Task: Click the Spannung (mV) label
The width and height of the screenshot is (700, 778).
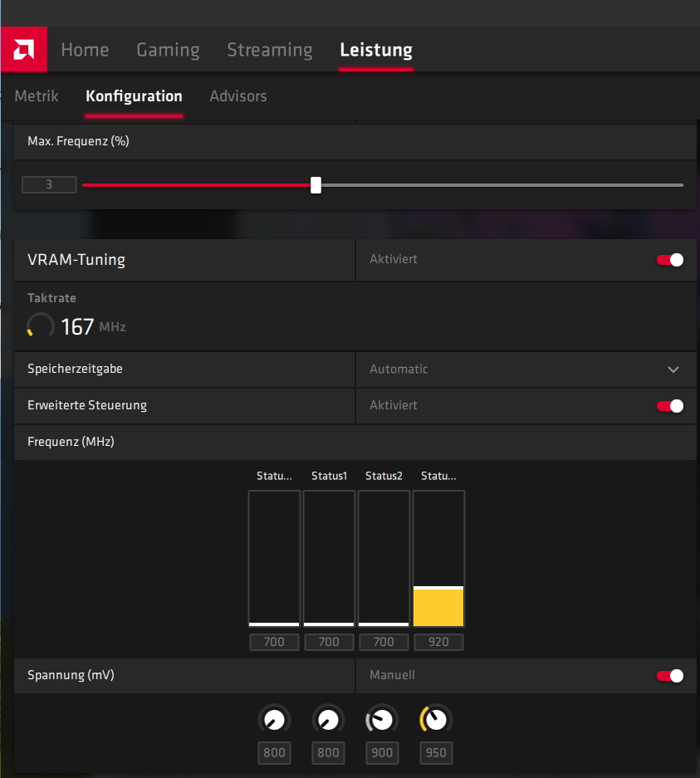Action: tap(71, 675)
